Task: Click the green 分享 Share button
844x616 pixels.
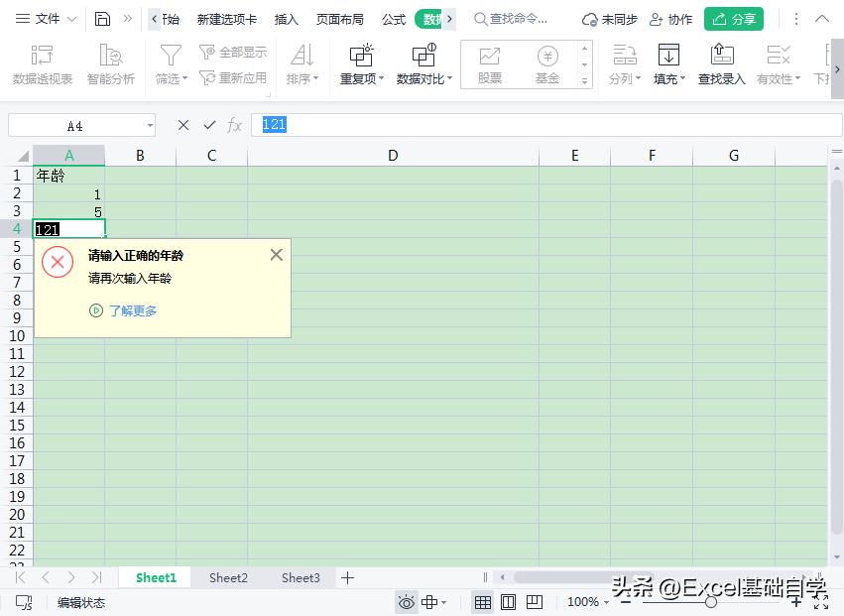Action: click(x=733, y=18)
